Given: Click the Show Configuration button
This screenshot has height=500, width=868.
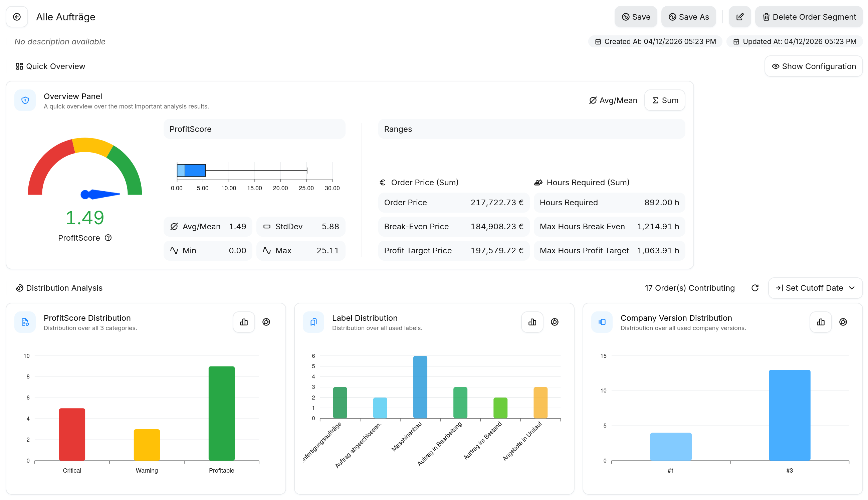Looking at the screenshot, I should 813,66.
